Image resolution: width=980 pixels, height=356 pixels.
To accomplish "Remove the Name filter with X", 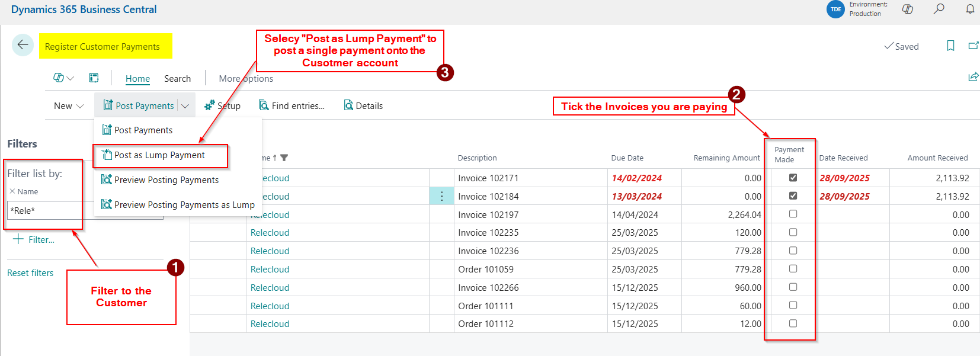I will tap(12, 191).
